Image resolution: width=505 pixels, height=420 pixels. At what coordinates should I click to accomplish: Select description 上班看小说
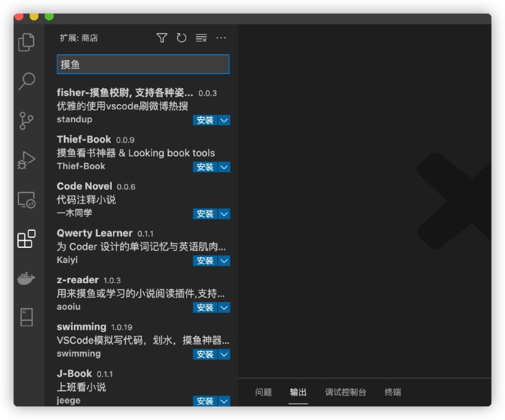coord(81,387)
